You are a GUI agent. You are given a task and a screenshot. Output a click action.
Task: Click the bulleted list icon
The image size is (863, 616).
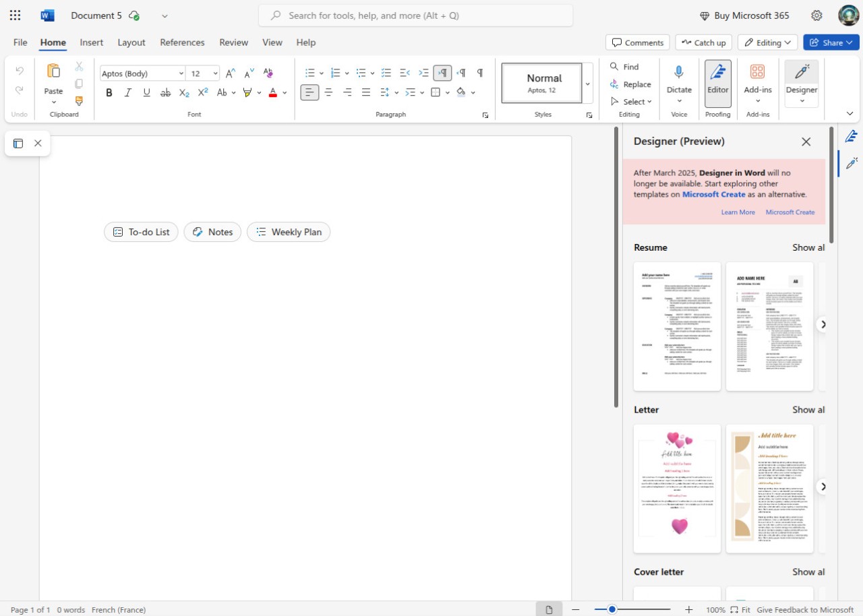point(309,73)
